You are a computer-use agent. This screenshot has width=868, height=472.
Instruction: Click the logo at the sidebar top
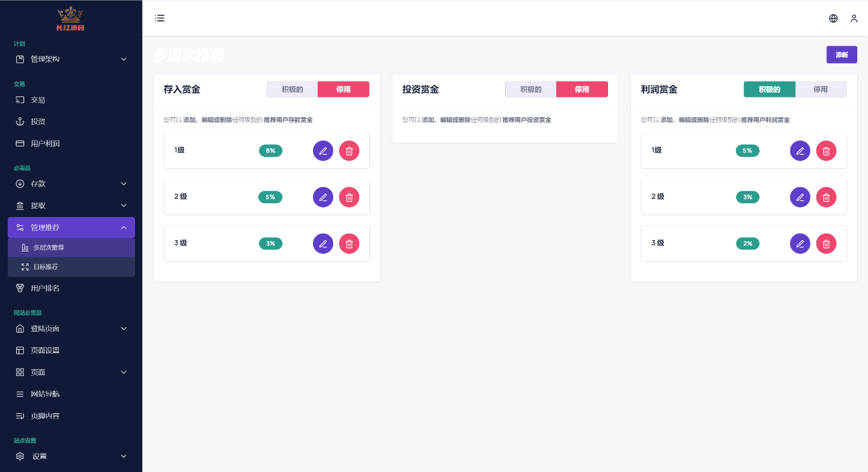[x=70, y=18]
